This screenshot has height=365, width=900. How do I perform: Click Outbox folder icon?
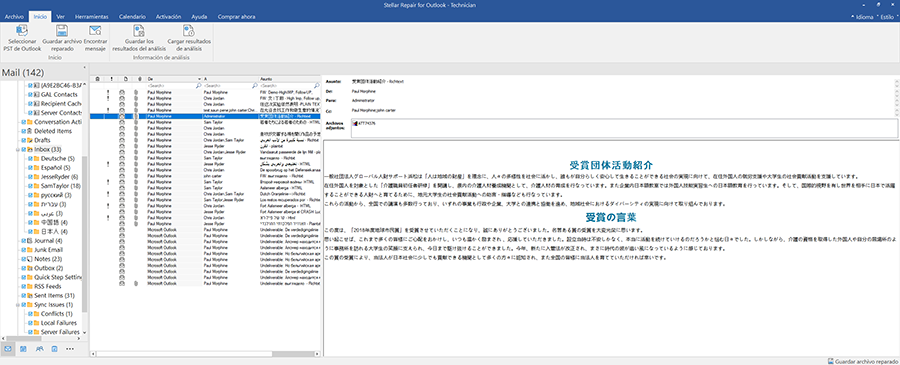[29, 268]
